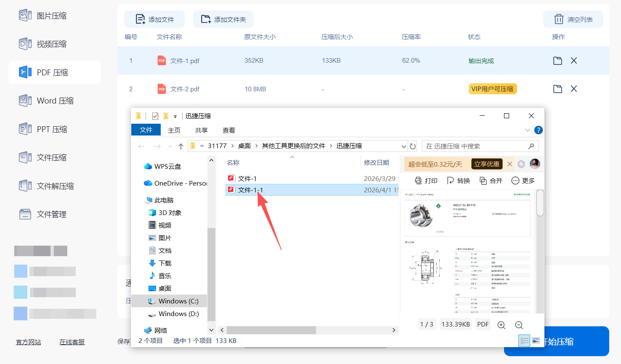Viewport: 621px width, 364px height.
Task: Click 打印 in the preview toolbar
Action: (x=426, y=181)
